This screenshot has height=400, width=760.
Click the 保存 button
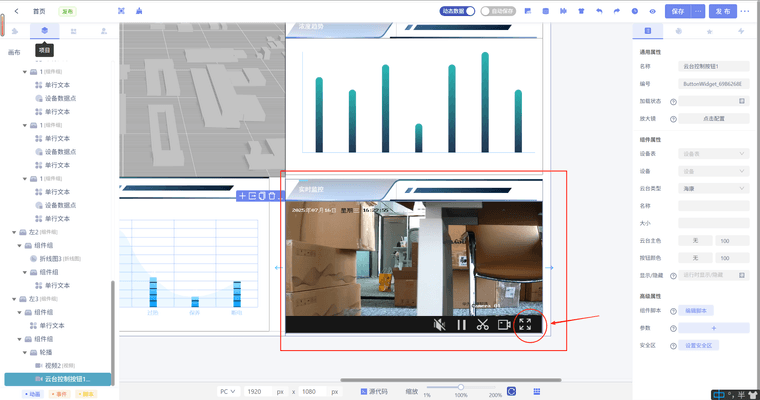(678, 11)
